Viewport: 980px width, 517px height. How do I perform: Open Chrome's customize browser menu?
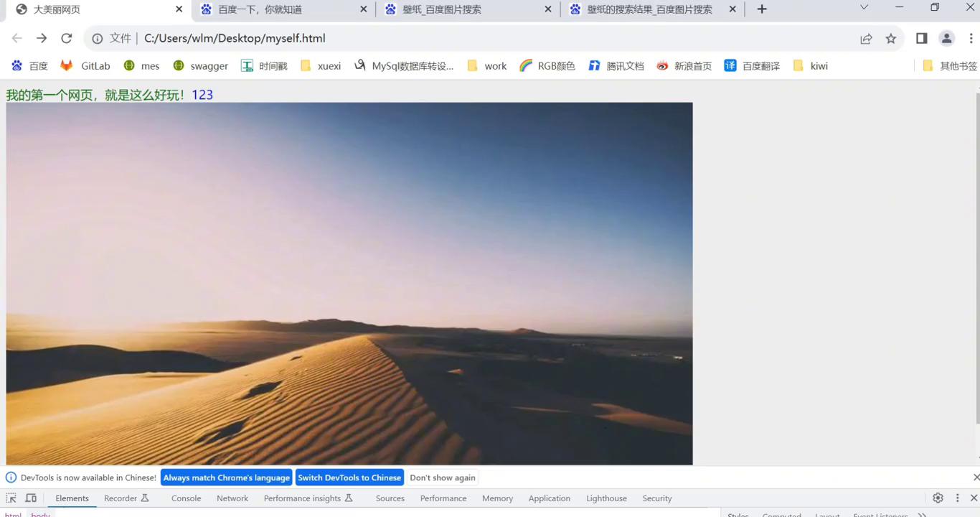pyautogui.click(x=972, y=38)
